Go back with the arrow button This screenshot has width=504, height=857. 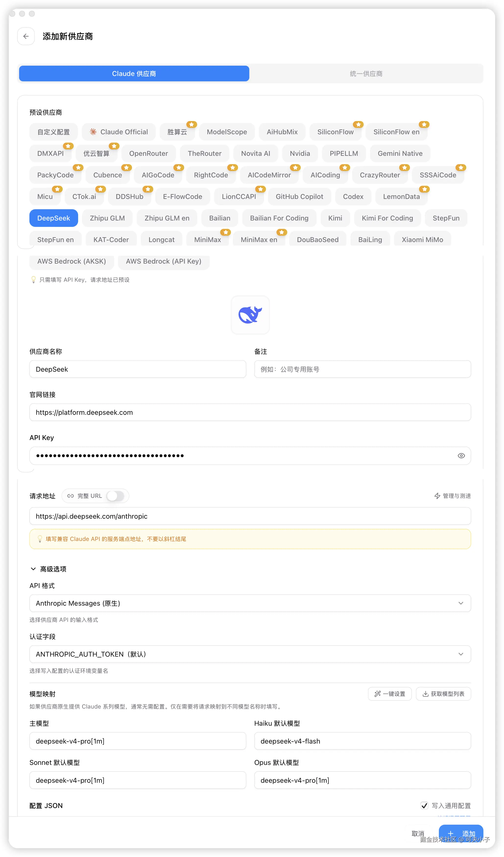click(26, 37)
